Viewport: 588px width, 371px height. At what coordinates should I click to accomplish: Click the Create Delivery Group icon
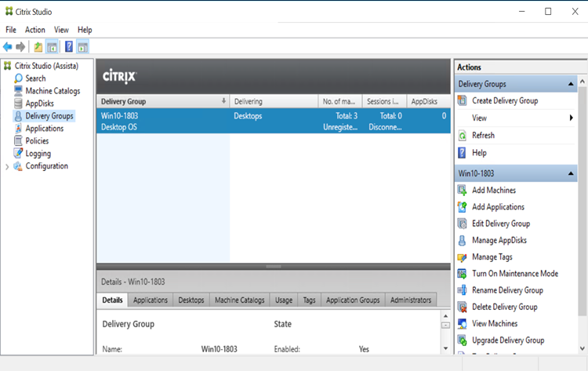pyautogui.click(x=463, y=100)
